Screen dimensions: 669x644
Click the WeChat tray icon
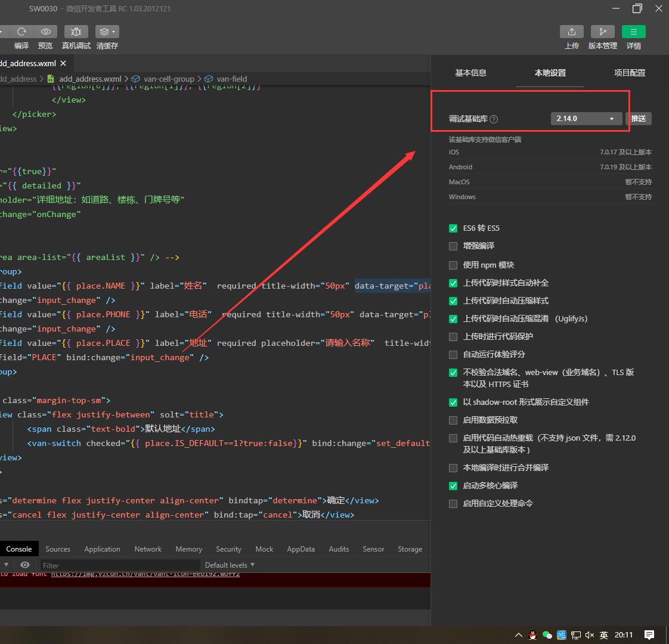[547, 635]
